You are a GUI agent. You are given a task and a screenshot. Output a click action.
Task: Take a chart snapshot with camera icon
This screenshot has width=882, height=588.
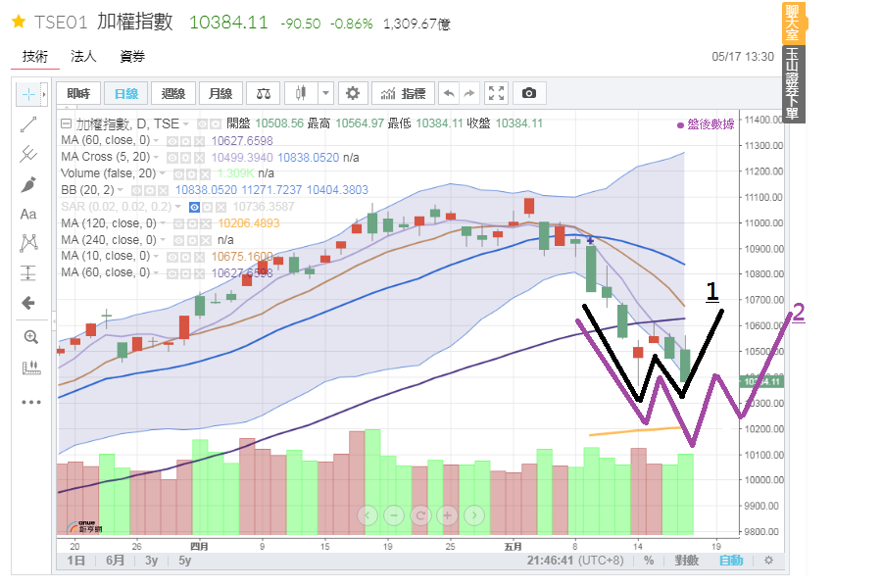[x=529, y=93]
